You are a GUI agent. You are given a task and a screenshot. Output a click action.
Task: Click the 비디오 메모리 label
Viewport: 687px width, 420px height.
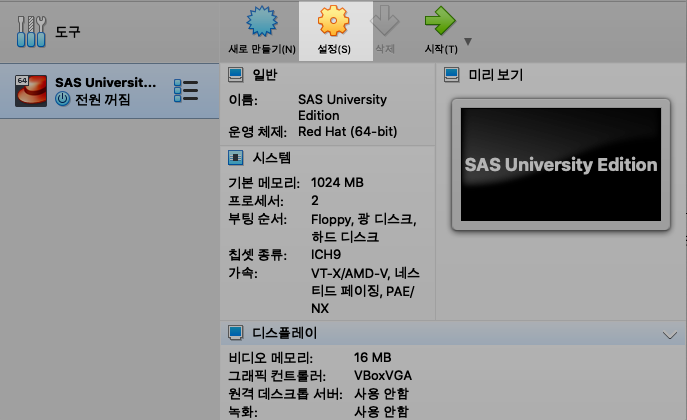(270, 357)
